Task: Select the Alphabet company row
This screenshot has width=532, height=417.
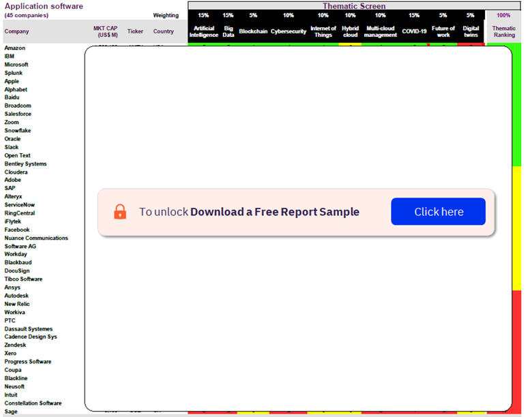Action: pos(16,89)
